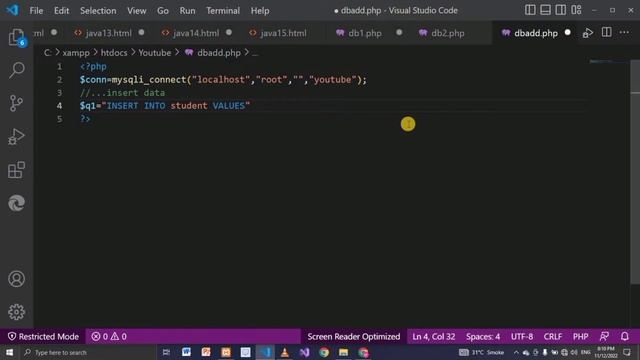
Task: Click line number 4 in gutter
Action: tap(60, 106)
